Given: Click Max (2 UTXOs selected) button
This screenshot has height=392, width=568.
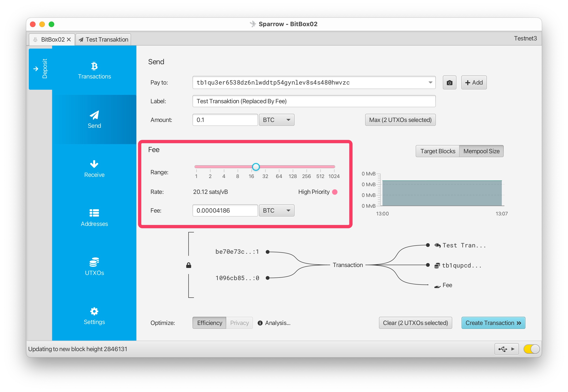Looking at the screenshot, I should tap(400, 120).
